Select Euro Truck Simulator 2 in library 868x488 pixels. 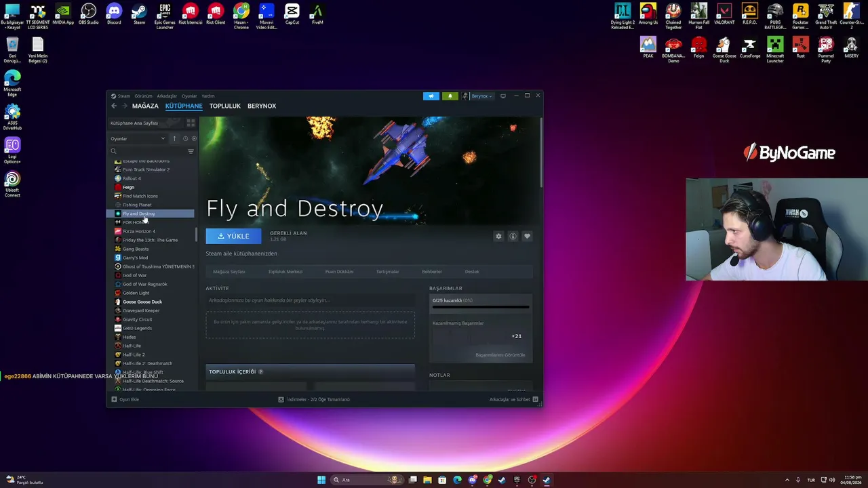(x=146, y=169)
